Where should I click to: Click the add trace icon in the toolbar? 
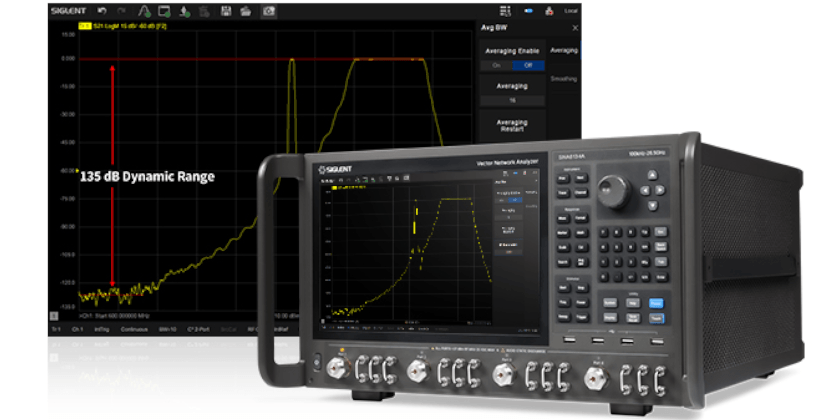[143, 10]
